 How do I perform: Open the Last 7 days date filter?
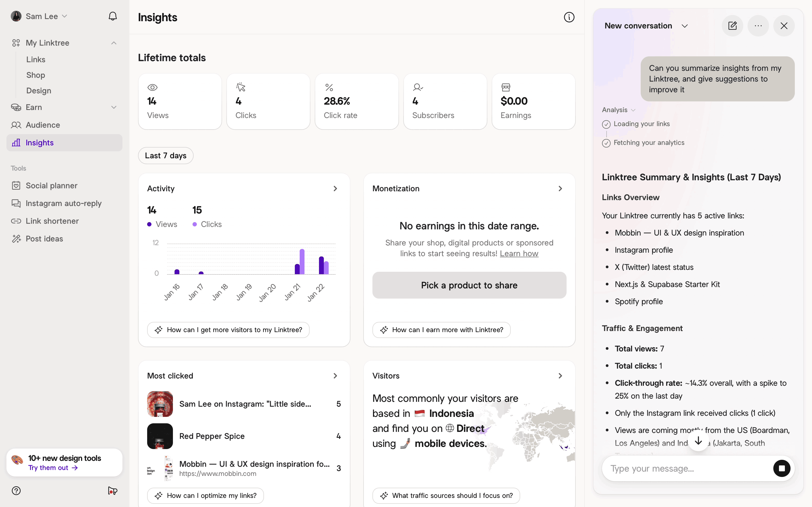(165, 156)
